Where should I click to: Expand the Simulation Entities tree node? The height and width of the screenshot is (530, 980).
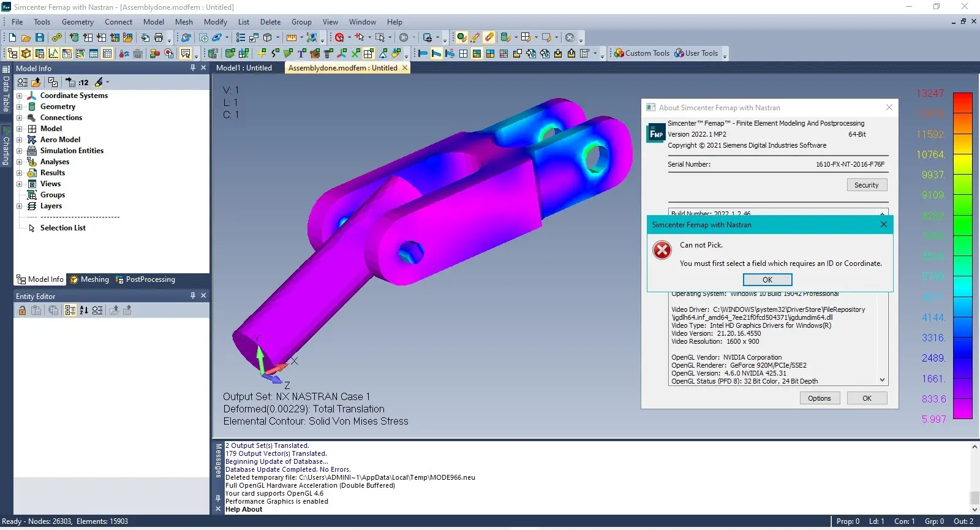pyautogui.click(x=19, y=151)
